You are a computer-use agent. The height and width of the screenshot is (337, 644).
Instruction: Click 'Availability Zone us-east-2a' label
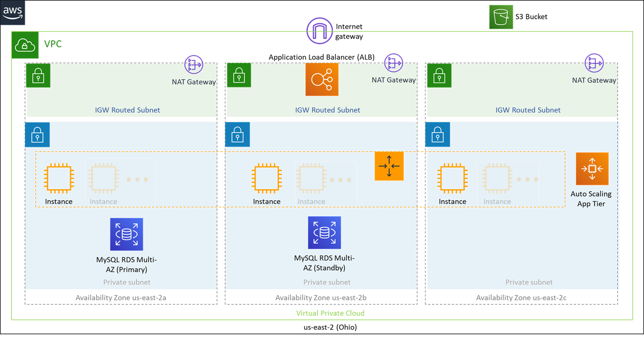click(x=121, y=298)
